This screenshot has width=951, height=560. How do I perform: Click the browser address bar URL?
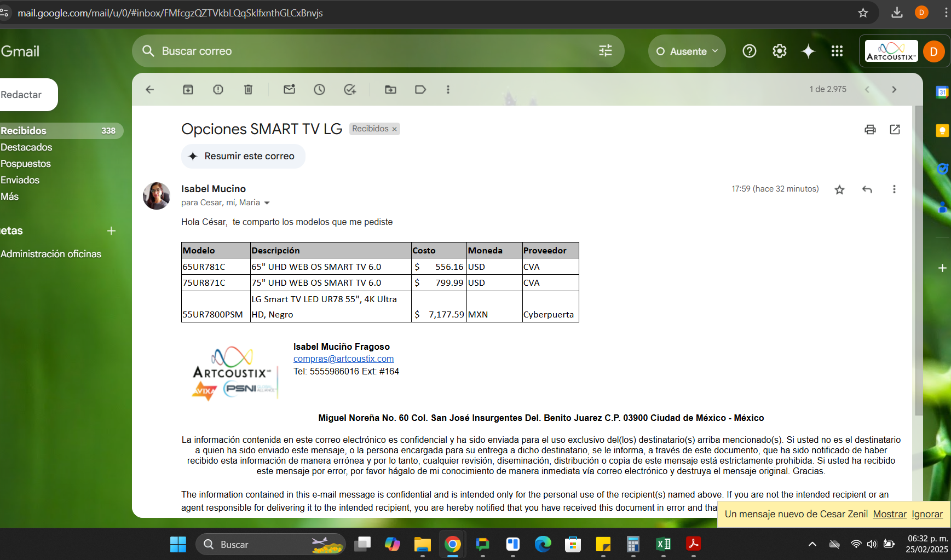tap(170, 13)
